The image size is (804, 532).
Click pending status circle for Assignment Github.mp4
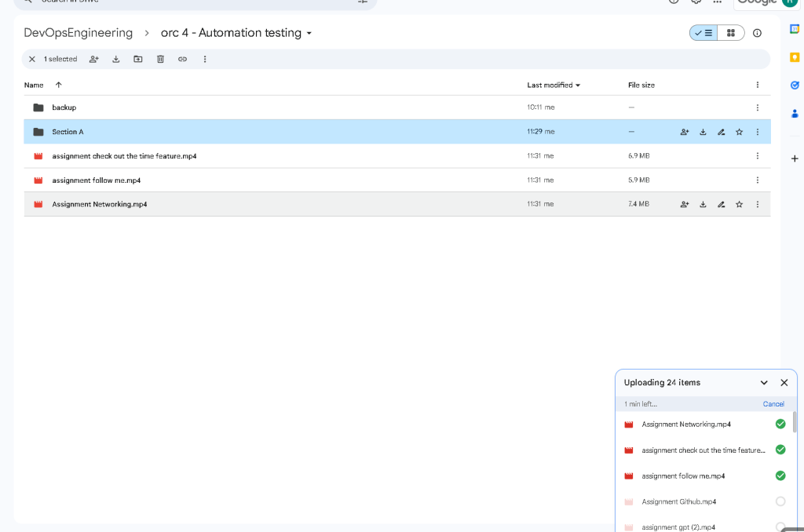click(x=780, y=501)
